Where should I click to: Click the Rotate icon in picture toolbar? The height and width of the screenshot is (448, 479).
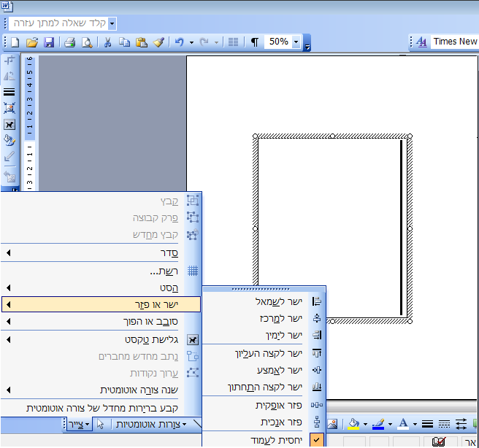[9, 76]
